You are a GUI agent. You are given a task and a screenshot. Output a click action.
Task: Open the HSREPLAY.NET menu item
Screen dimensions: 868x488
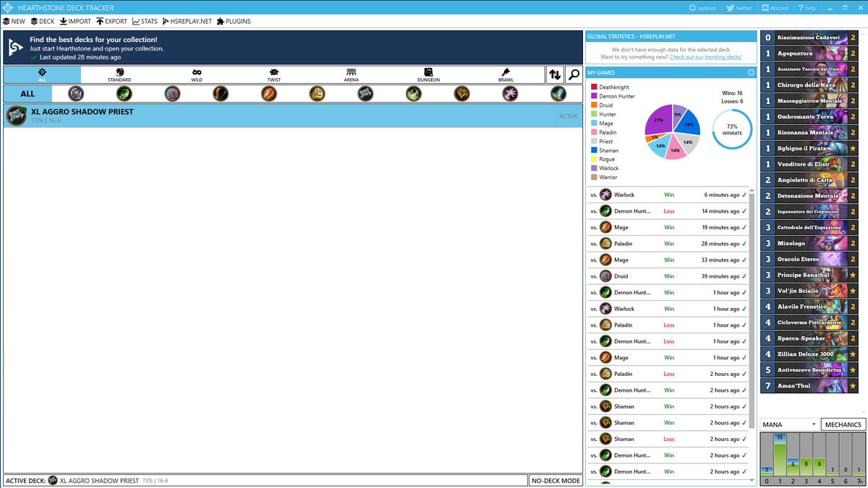click(x=187, y=21)
